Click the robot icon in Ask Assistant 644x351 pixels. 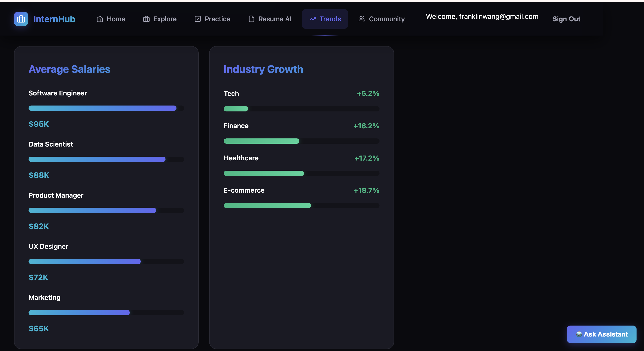click(x=579, y=334)
